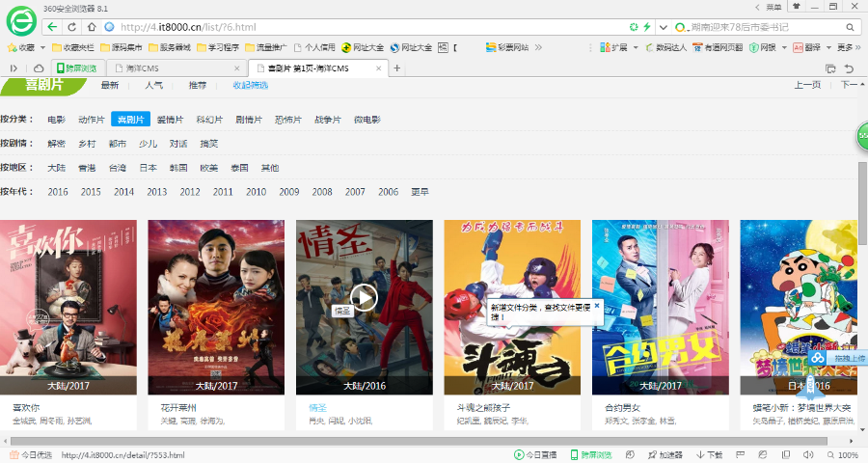Open the 源码集市 bookmark folder
Viewport: 868px width, 463px height.
point(122,47)
